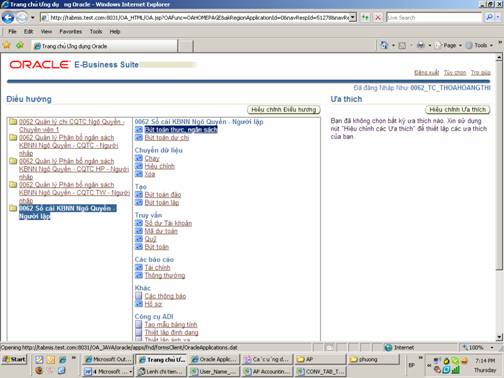This screenshot has width=504, height=378.
Task: Click the icon next to Tài chính
Action: pos(139,267)
